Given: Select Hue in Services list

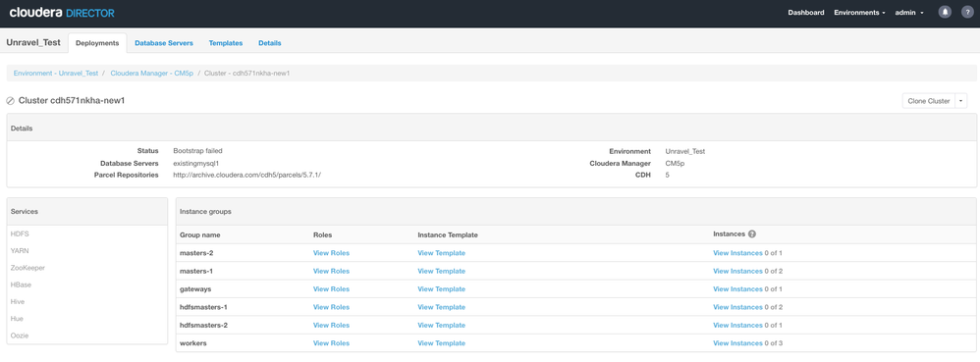Looking at the screenshot, I should [x=17, y=319].
